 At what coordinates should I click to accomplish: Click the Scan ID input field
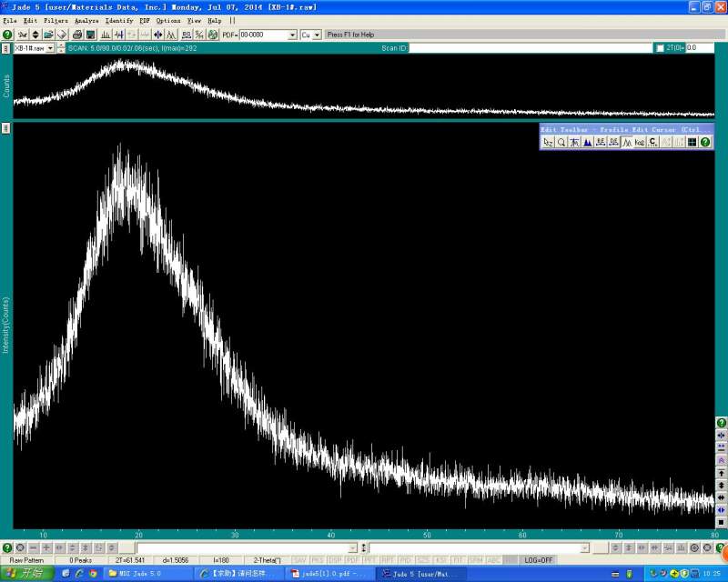[528, 48]
